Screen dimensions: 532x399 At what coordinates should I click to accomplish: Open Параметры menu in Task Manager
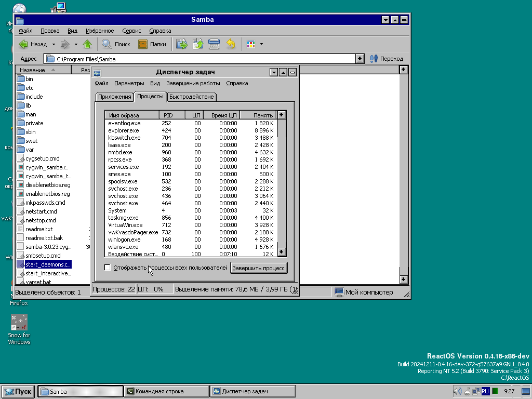(x=129, y=84)
